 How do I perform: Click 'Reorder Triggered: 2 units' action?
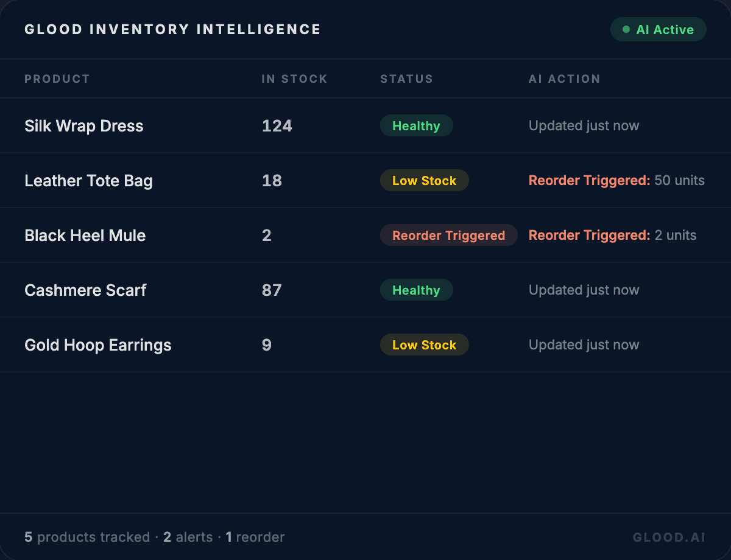tap(612, 236)
